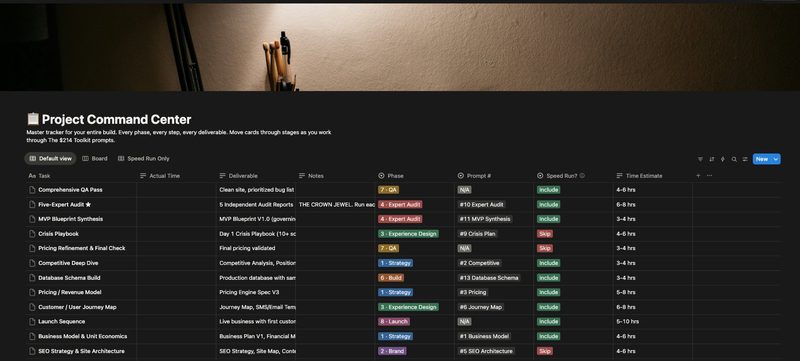Click the blue New button
This screenshot has height=361, width=800.
(762, 159)
